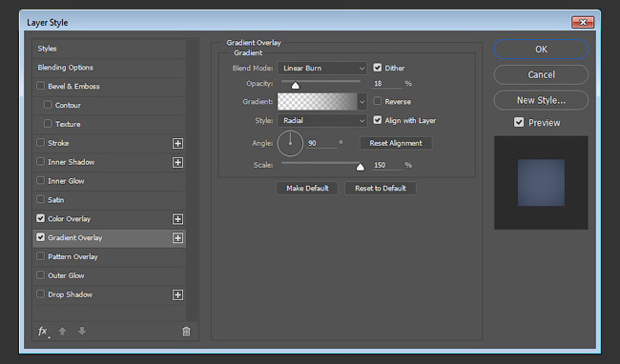The width and height of the screenshot is (620, 364).
Task: Click the gradient preview swatch to edit
Action: (x=317, y=102)
